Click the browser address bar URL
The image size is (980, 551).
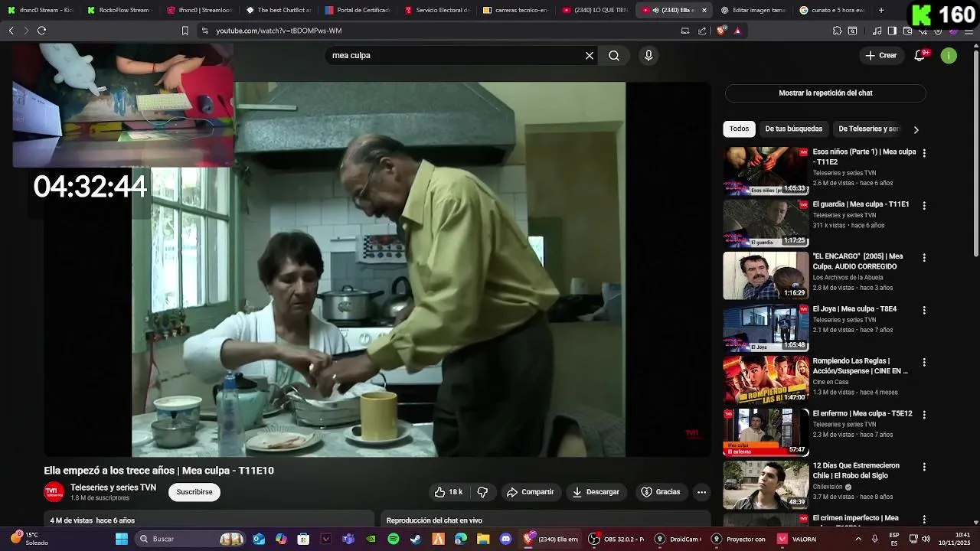279,31
